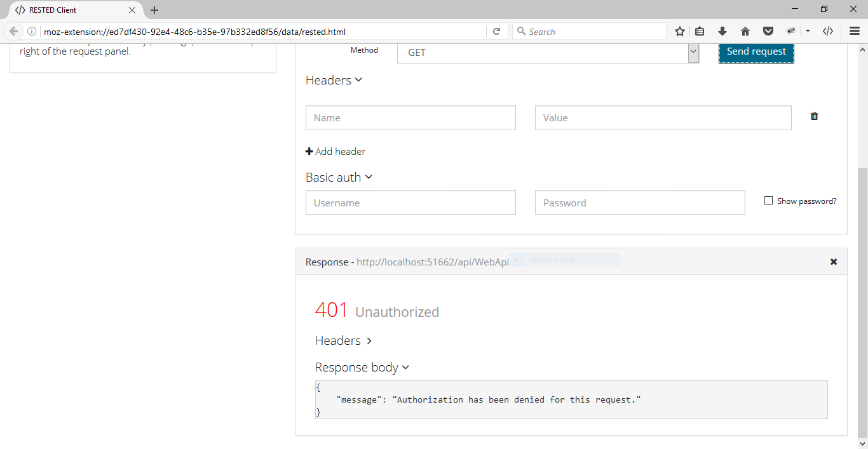
Task: Click the Send request button
Action: pos(756,52)
